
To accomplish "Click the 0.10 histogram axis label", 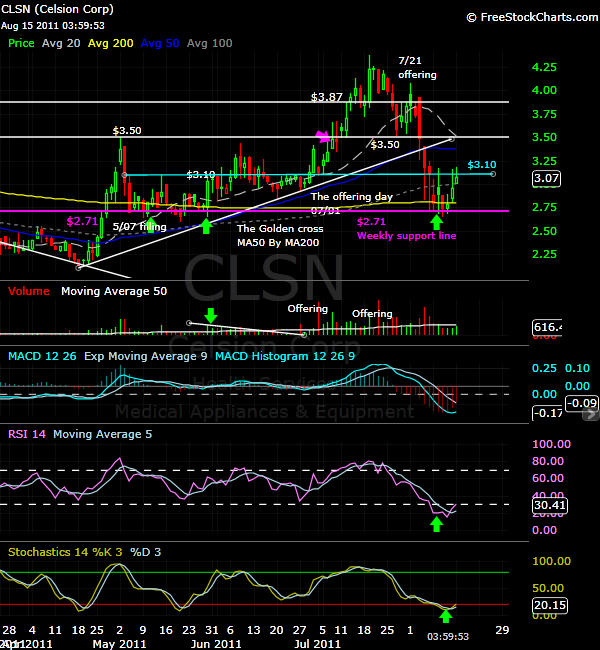I will click(577, 368).
